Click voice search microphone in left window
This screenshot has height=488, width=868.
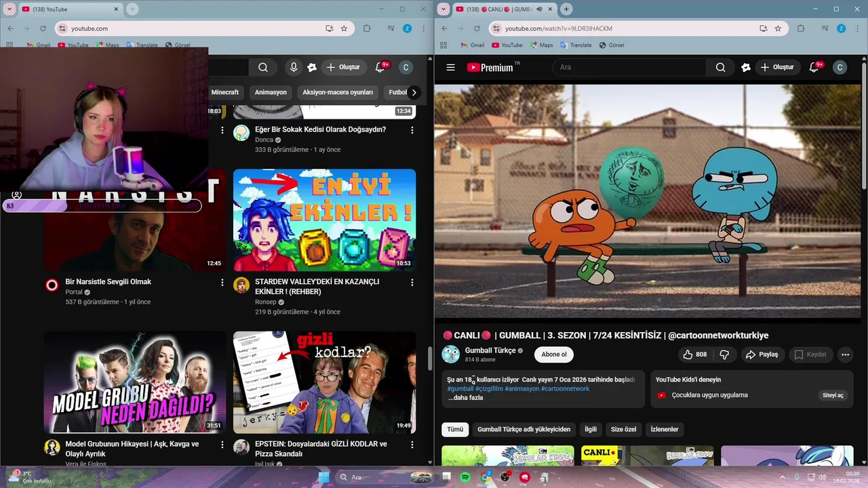pyautogui.click(x=294, y=67)
